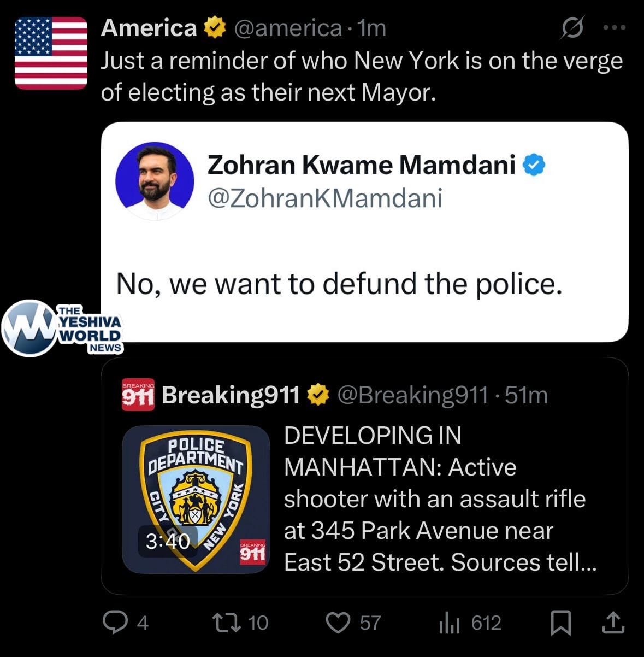The image size is (644, 657).
Task: Click Mamdani's blue verified badge
Action: [534, 165]
